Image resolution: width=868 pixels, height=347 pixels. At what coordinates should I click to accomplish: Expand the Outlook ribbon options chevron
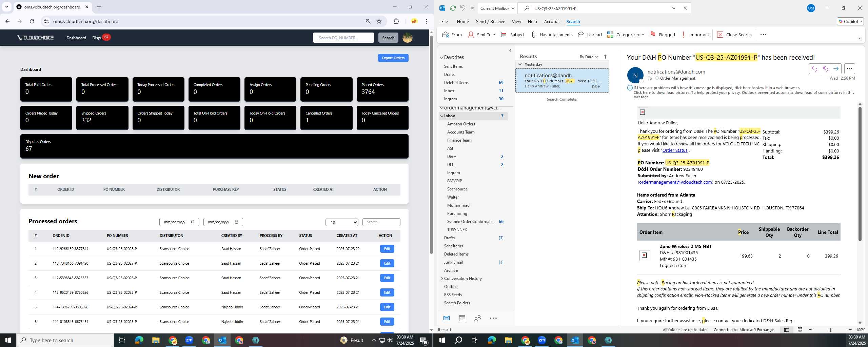point(860,38)
